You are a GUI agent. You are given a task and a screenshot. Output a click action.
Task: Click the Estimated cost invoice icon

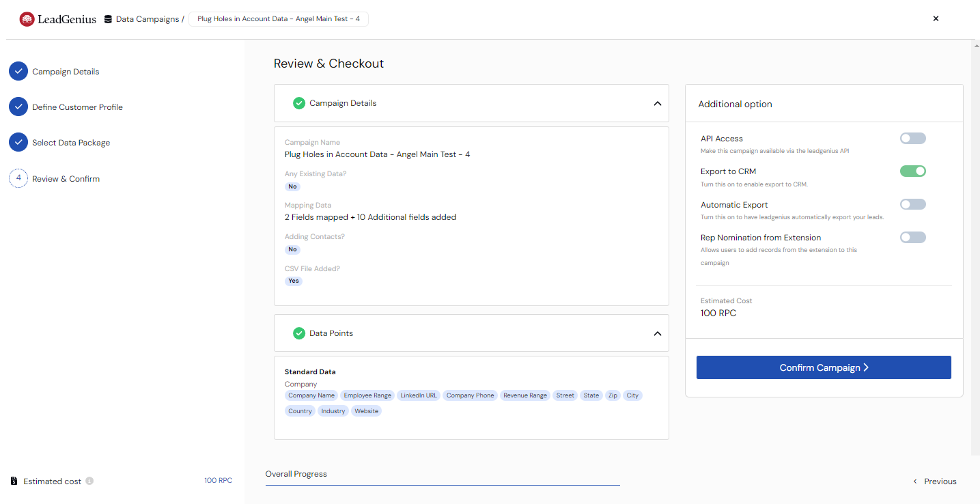14,481
